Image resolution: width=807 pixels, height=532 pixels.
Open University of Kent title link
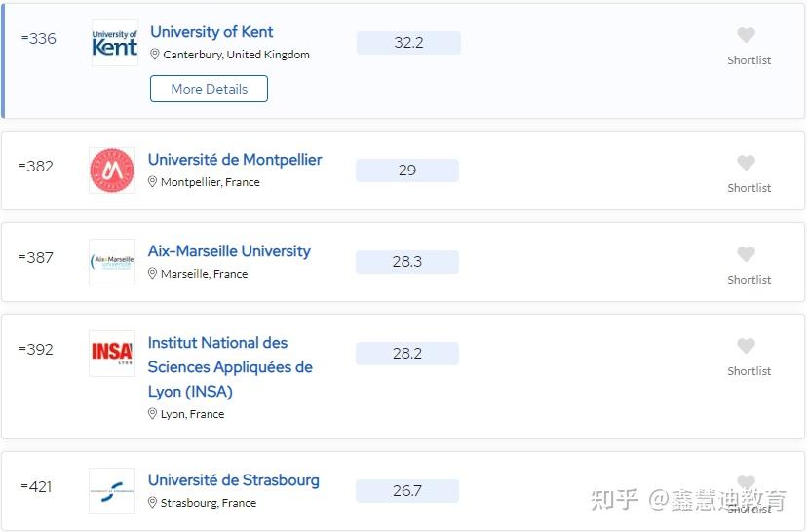pos(211,32)
